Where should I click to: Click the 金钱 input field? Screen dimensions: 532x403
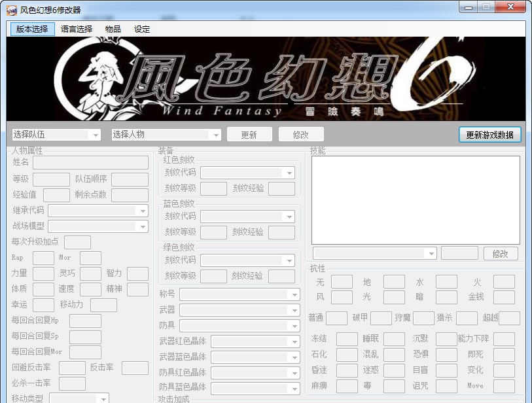coord(504,297)
